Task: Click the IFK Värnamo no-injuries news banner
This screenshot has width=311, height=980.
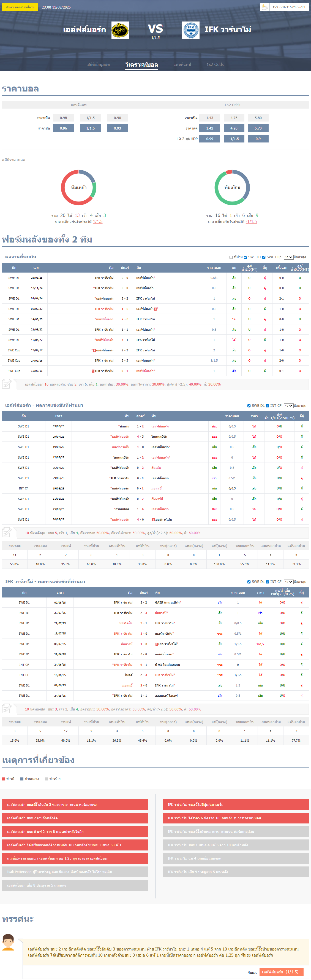Action: pyautogui.click(x=236, y=805)
